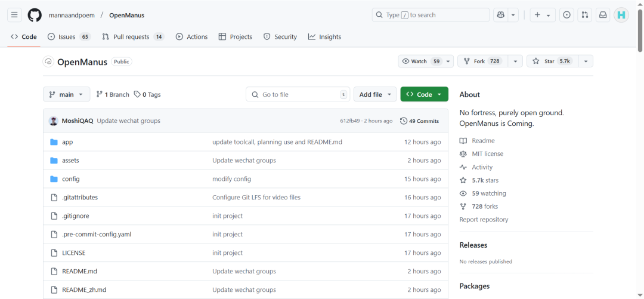Fork the repository with Fork button
This screenshot has height=299, width=644.
[x=483, y=61]
